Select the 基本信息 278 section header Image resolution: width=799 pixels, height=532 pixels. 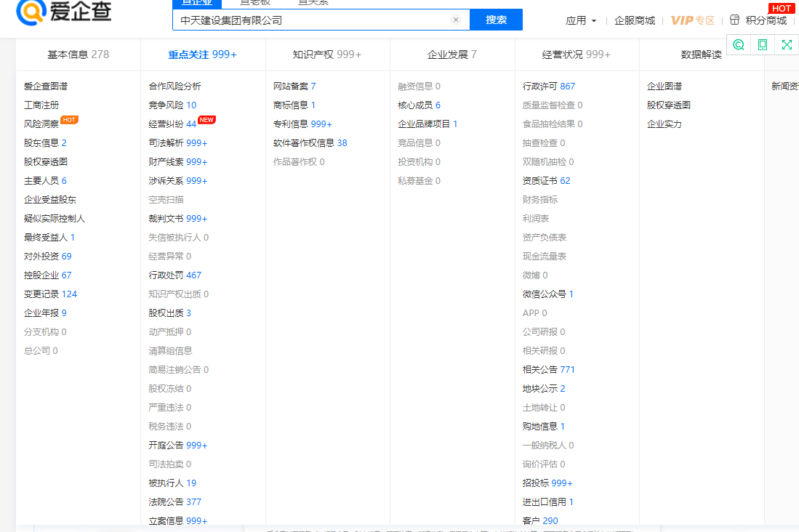click(78, 55)
